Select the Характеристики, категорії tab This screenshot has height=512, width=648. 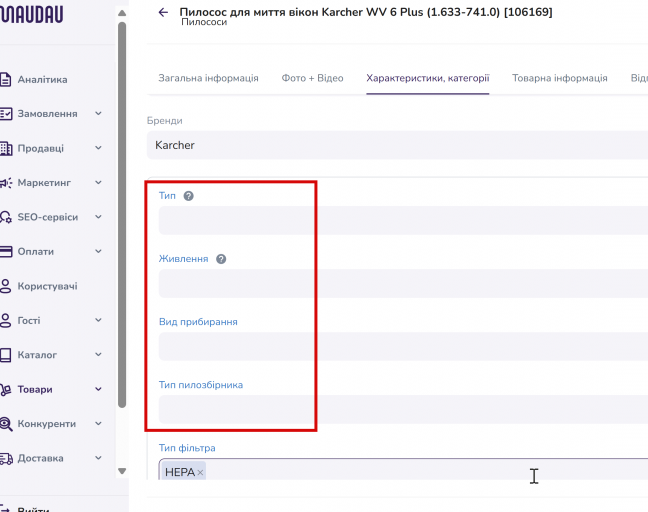(x=428, y=78)
